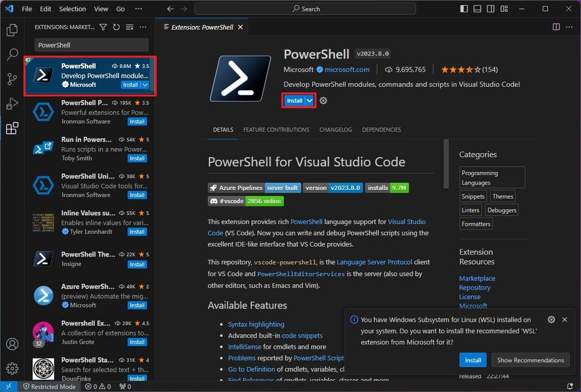581x392 pixels.
Task: Toggle the bottom panel visibility
Action: pyautogui.click(x=477, y=9)
